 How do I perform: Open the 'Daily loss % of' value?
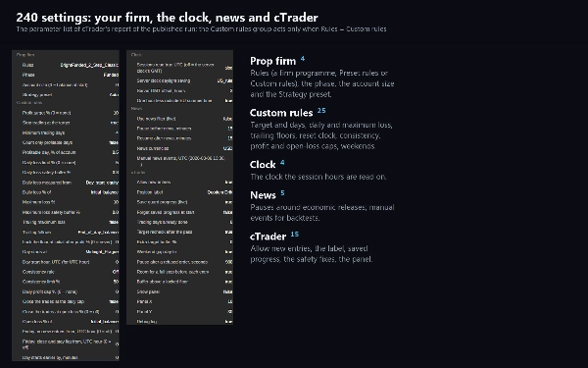click(x=104, y=192)
